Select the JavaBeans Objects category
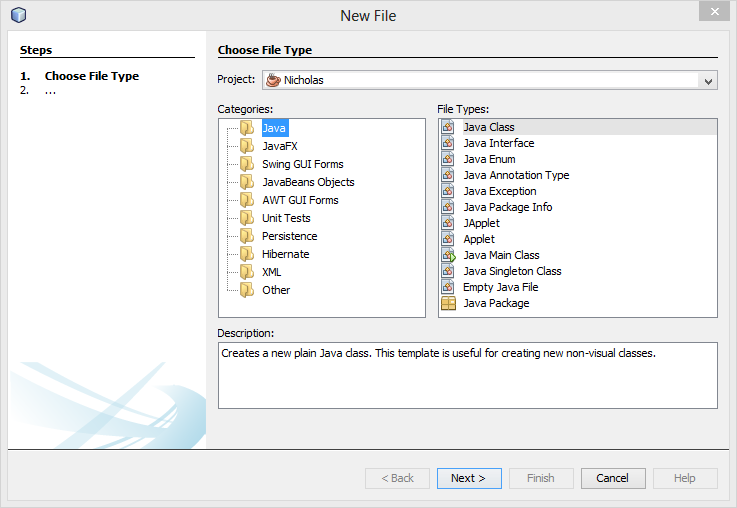This screenshot has width=737, height=508. [308, 182]
